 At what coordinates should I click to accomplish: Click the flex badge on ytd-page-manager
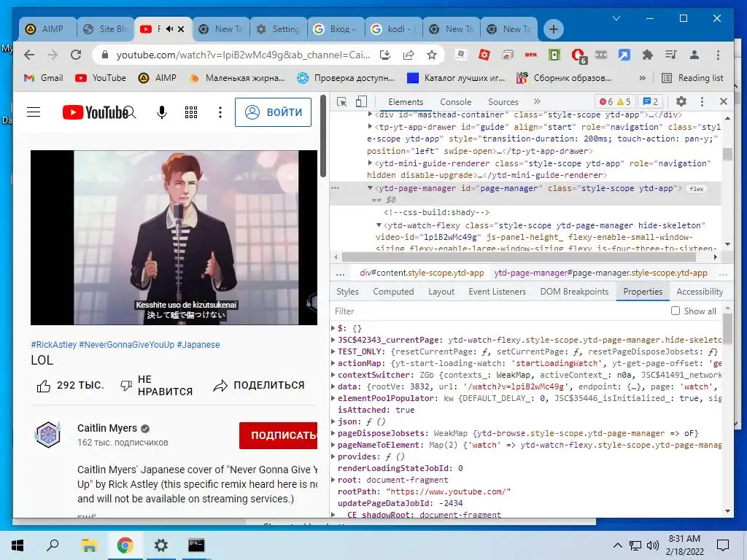click(696, 189)
